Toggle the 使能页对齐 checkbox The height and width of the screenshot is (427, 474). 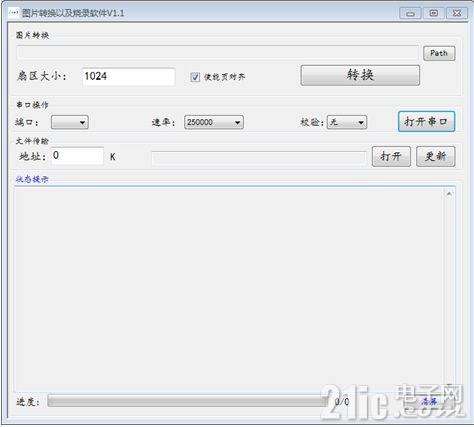pos(195,77)
